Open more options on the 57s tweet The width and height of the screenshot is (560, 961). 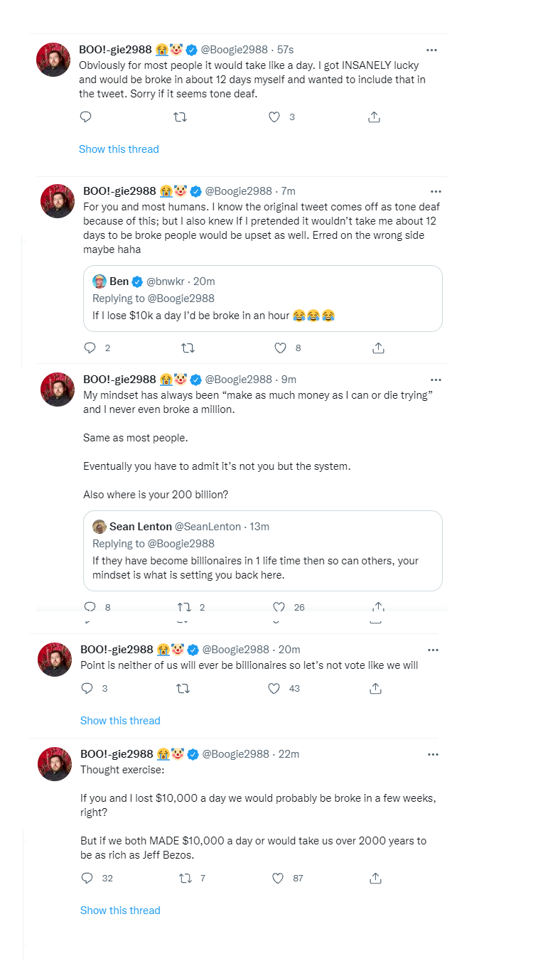point(431,50)
